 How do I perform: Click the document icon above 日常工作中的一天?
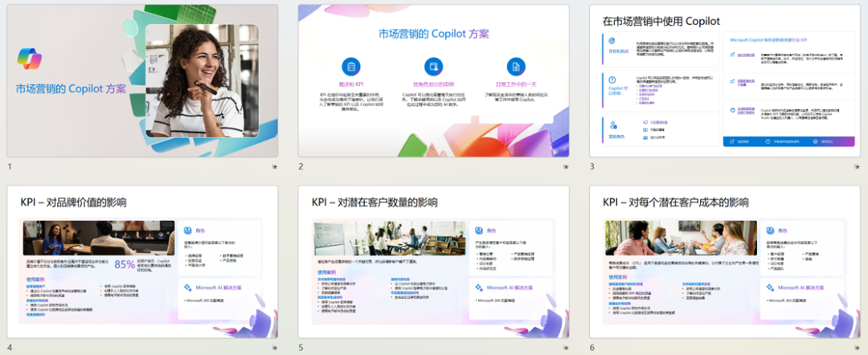(x=516, y=67)
